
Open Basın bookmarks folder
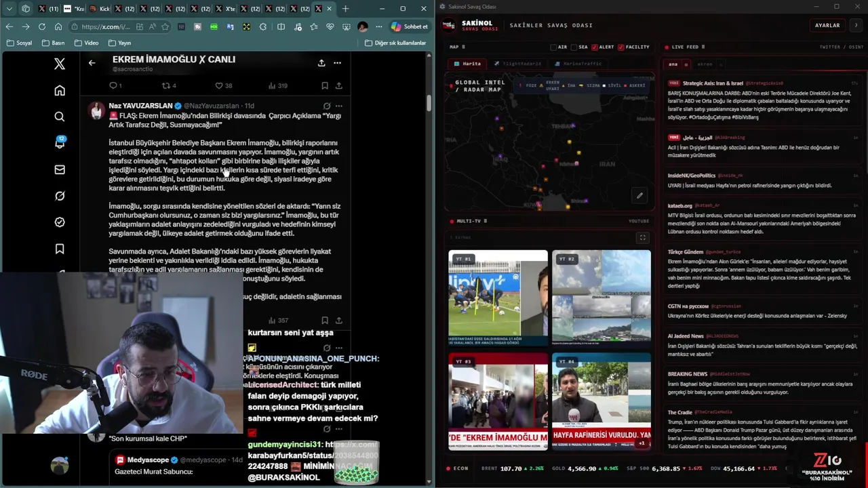pos(53,43)
